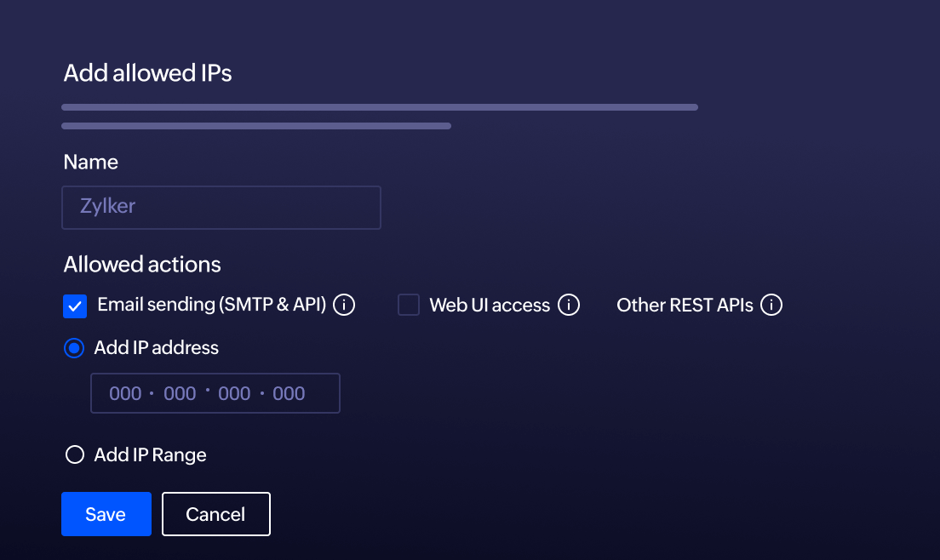The image size is (940, 560).
Task: Cancel adding the allowed IP
Action: [215, 514]
